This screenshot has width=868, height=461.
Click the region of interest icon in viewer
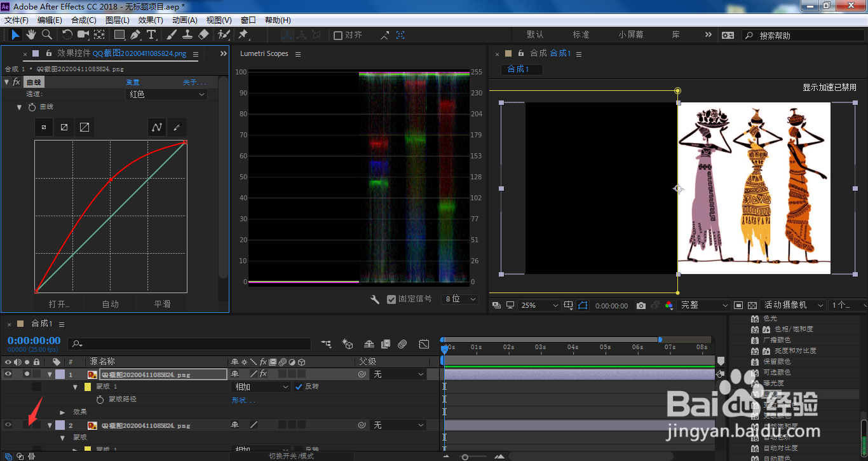pos(738,306)
